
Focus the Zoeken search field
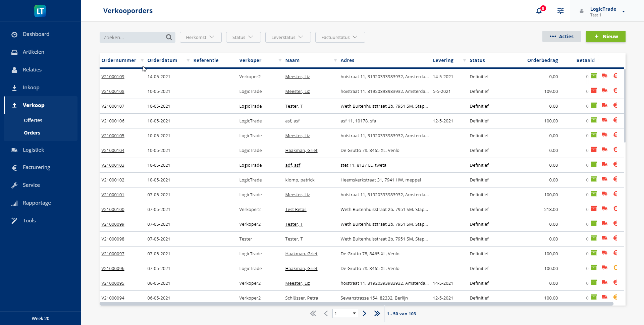pos(132,38)
